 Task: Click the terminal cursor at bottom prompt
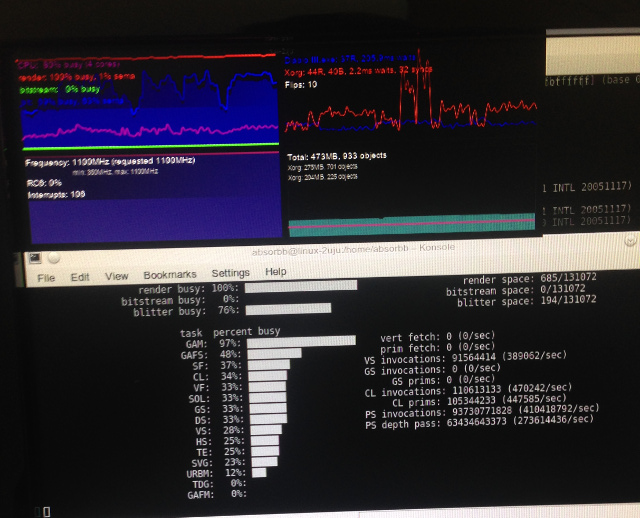pos(46,511)
